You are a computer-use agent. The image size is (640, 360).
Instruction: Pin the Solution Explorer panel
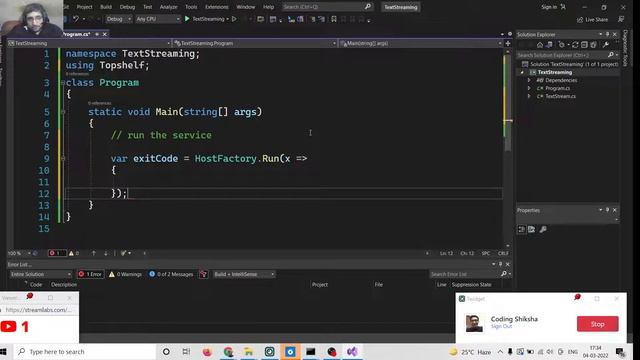pyautogui.click(x=607, y=34)
